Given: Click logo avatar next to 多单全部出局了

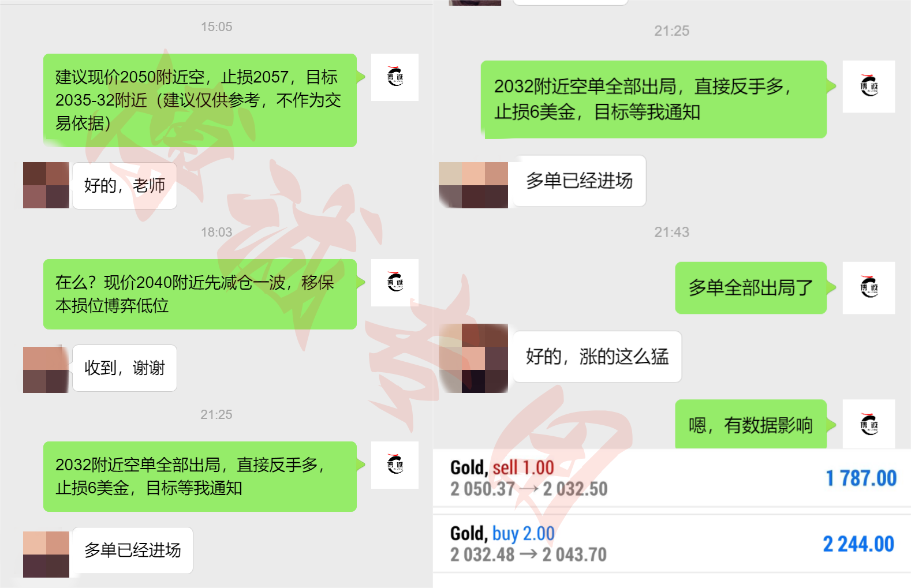Looking at the screenshot, I should pos(869,288).
